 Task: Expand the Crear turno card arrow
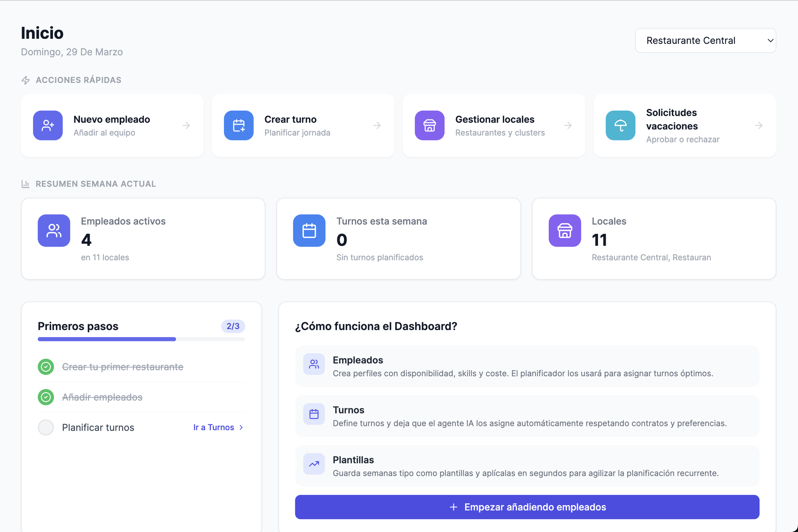click(377, 125)
